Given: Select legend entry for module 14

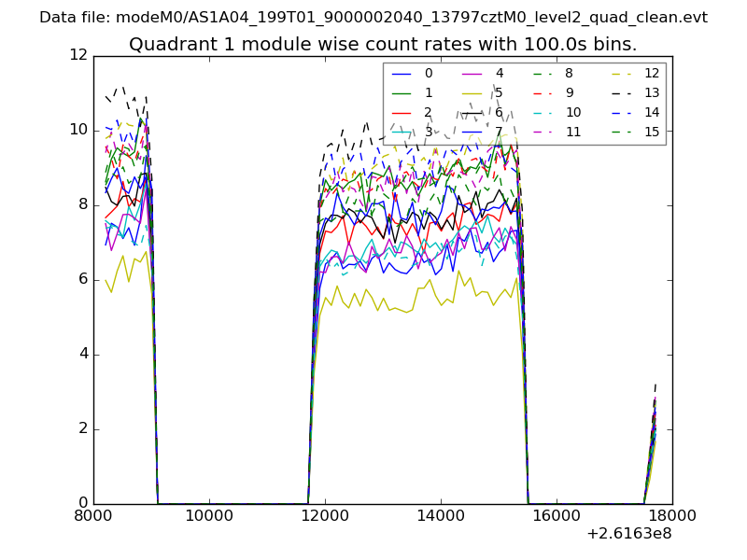Looking at the screenshot, I should tap(651, 112).
